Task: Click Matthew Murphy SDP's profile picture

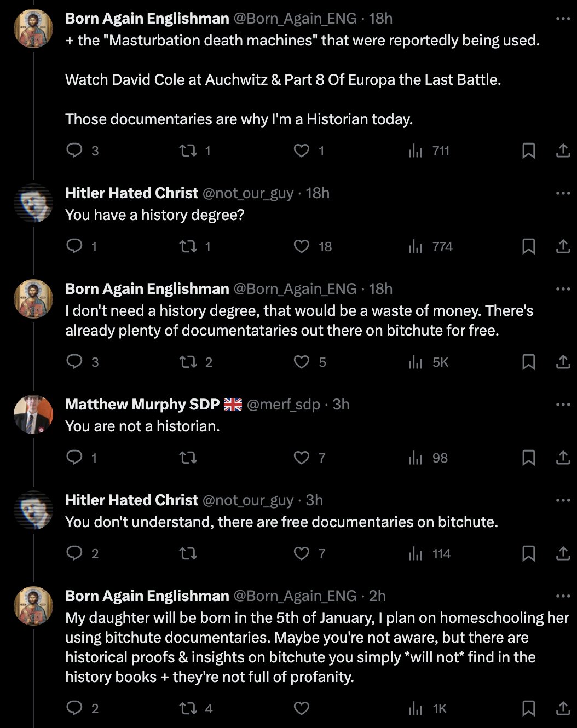Action: pyautogui.click(x=33, y=414)
